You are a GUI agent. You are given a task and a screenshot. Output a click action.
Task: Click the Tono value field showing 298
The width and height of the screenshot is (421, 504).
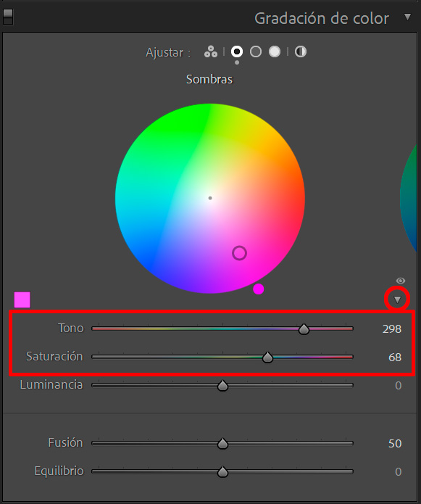(392, 329)
